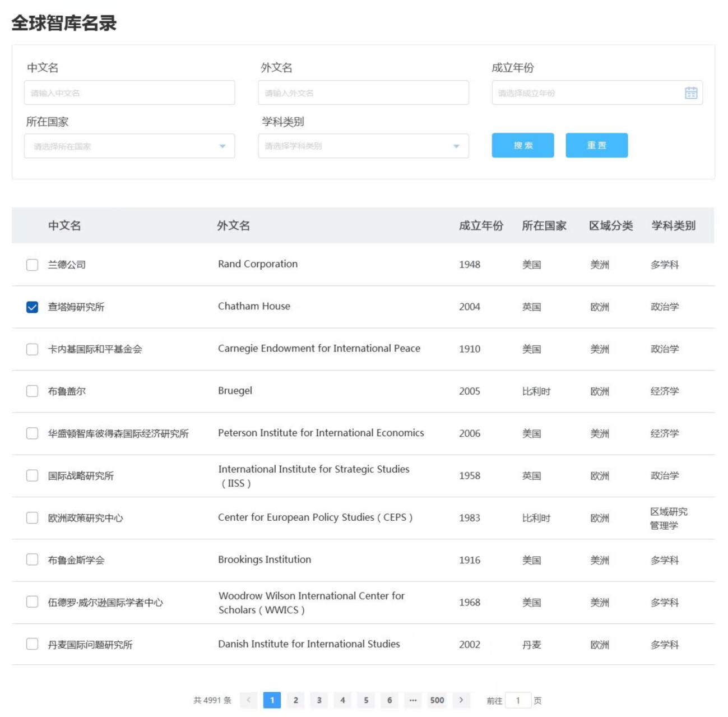728x717 pixels.
Task: Click the 丹麦 country cell
Action: point(532,645)
